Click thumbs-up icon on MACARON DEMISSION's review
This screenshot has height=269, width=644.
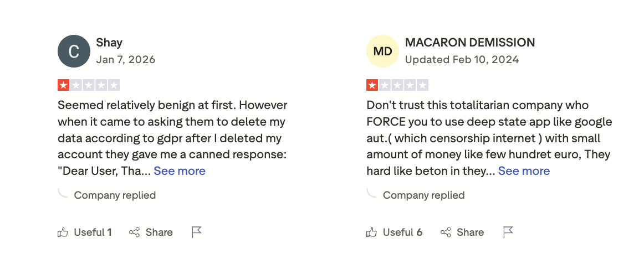point(371,232)
